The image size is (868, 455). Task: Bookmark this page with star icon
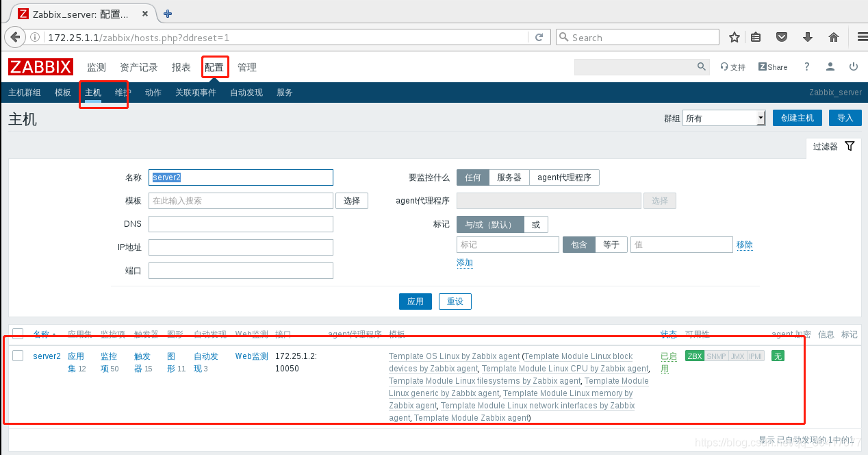735,37
